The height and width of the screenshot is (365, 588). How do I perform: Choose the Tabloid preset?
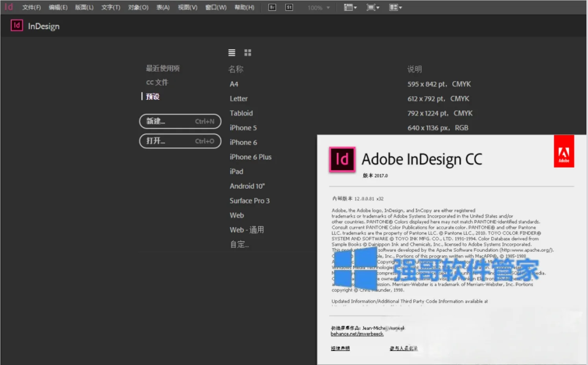(x=241, y=113)
